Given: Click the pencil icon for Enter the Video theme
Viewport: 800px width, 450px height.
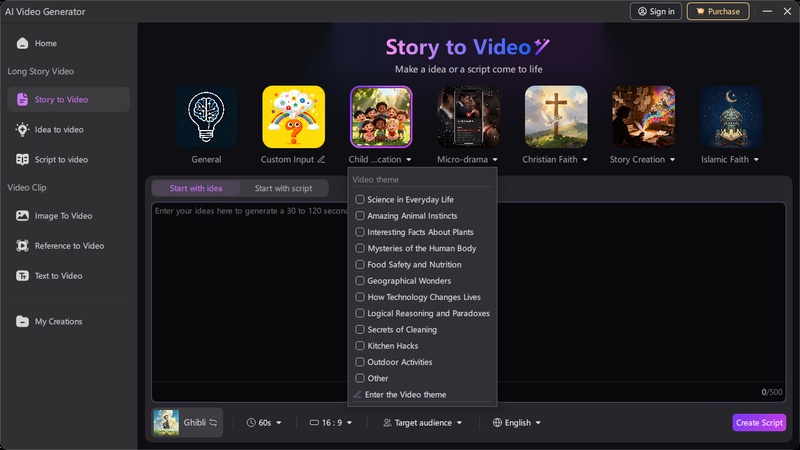Looking at the screenshot, I should pos(358,394).
